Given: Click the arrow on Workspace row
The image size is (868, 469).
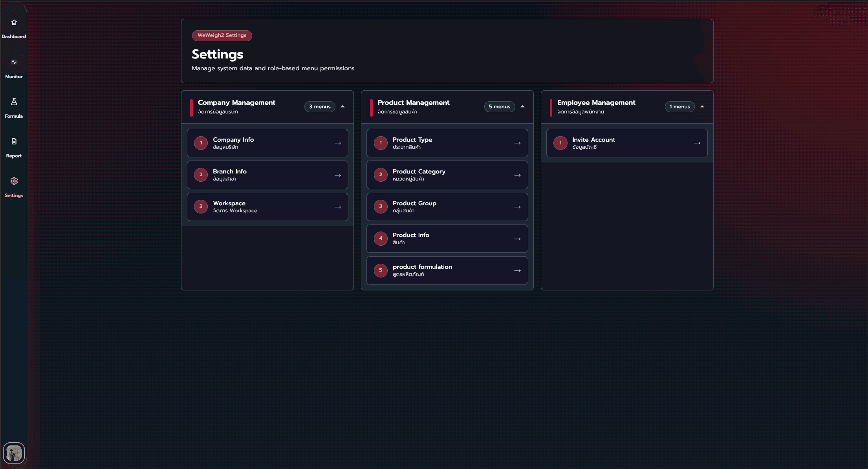Looking at the screenshot, I should point(338,207).
